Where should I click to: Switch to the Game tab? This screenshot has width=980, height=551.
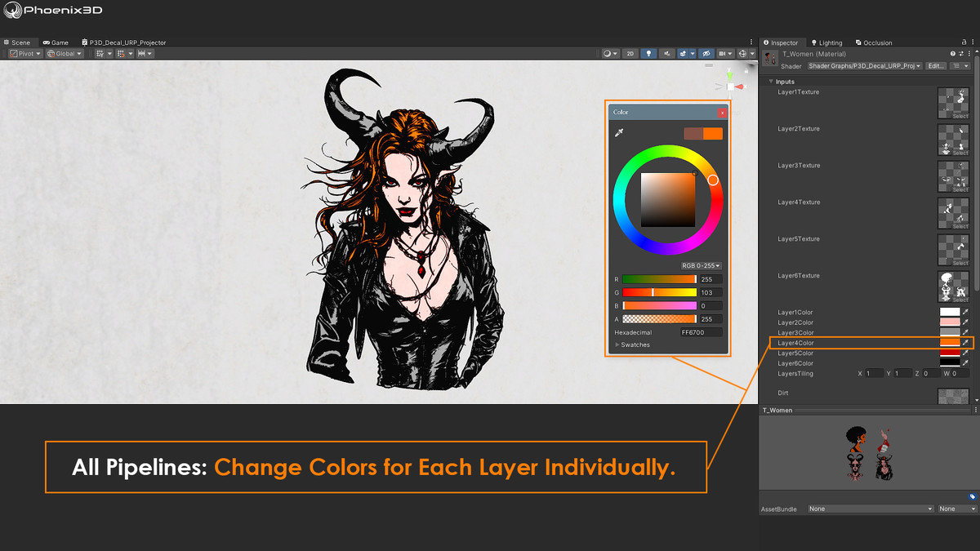point(56,42)
